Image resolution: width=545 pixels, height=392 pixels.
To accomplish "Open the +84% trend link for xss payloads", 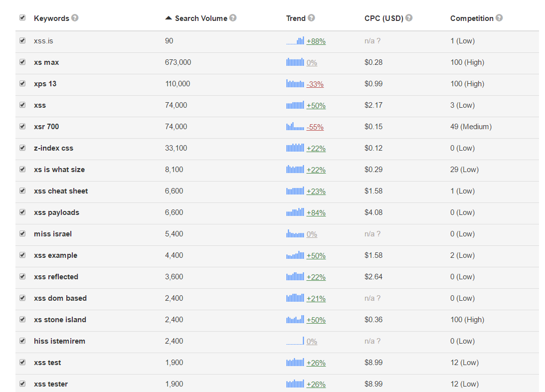I will click(x=316, y=213).
